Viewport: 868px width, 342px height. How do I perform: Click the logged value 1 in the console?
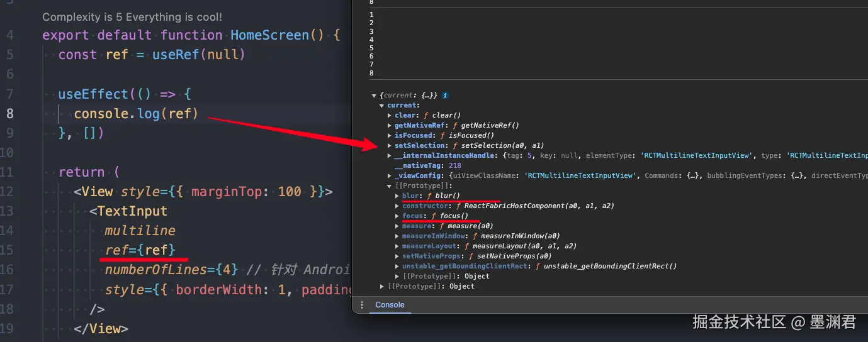372,14
